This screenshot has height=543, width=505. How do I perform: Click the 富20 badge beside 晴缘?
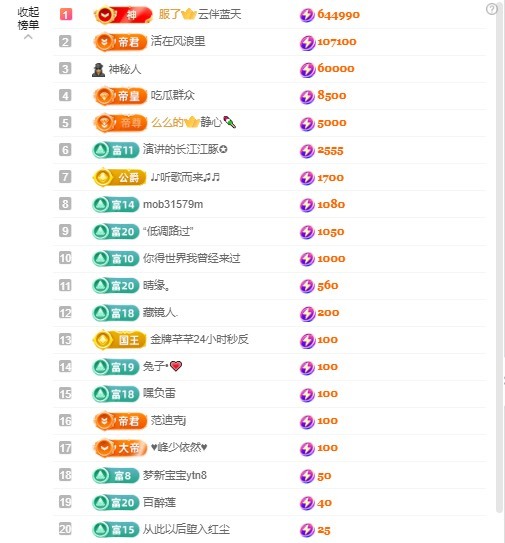click(x=116, y=286)
